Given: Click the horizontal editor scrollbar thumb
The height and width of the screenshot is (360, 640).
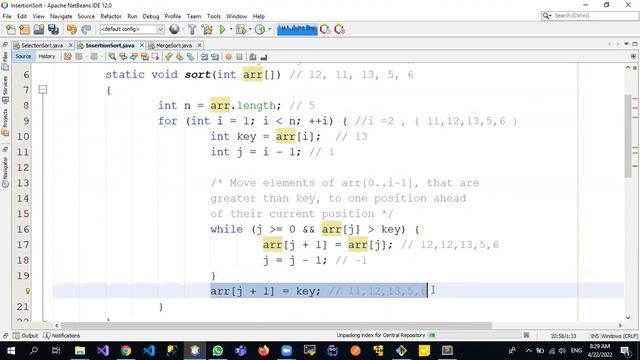Looking at the screenshot, I should click(276, 325).
